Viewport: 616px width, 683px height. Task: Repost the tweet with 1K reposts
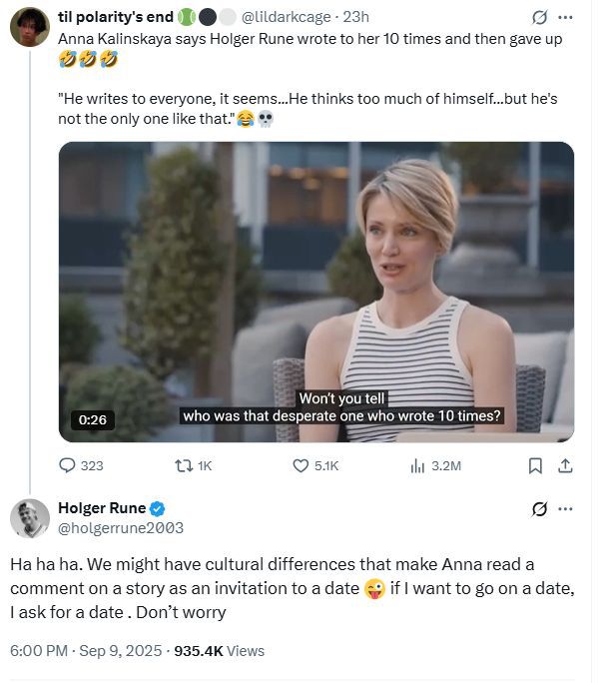182,465
